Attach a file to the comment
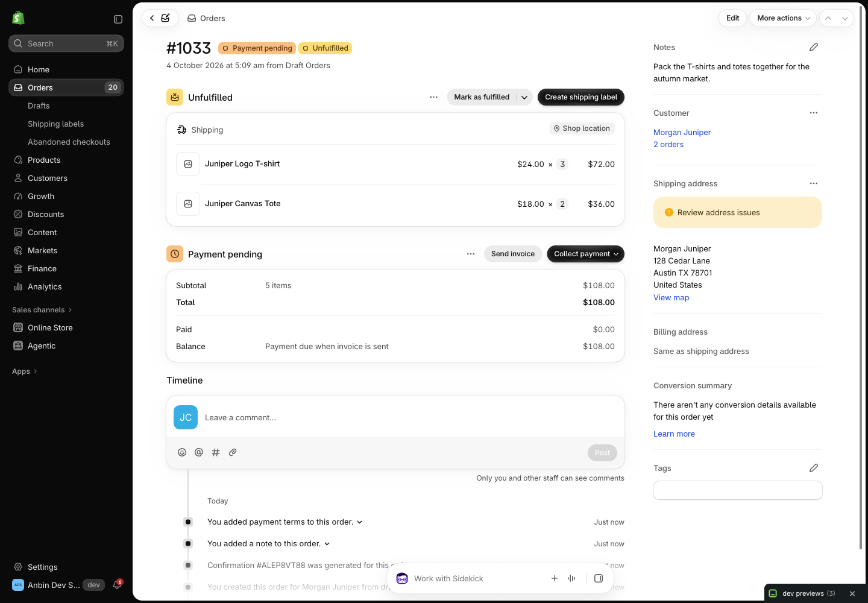The width and height of the screenshot is (868, 603). click(233, 452)
